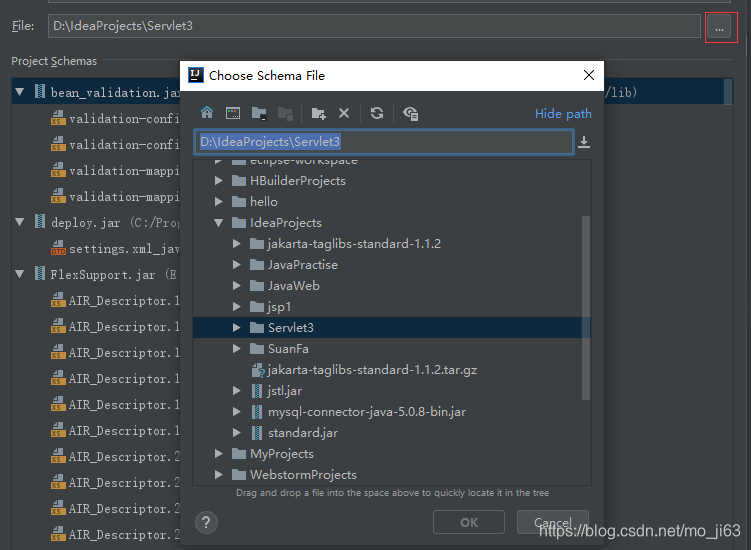Click Cancel in the schema dialog
751x550 pixels.
pos(553,522)
